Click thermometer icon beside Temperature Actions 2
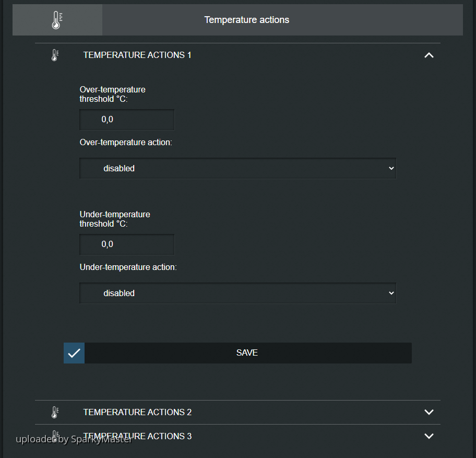476x458 pixels. pos(55,412)
